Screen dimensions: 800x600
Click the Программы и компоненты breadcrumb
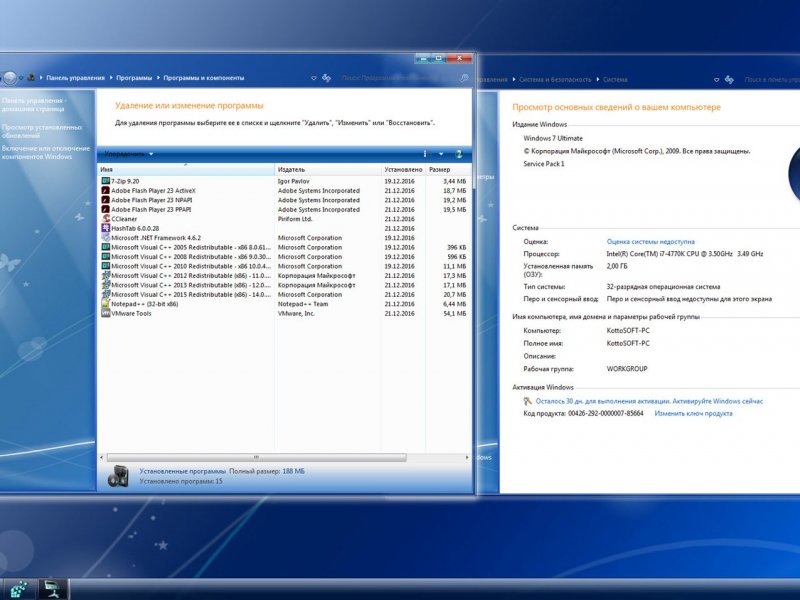(204, 78)
